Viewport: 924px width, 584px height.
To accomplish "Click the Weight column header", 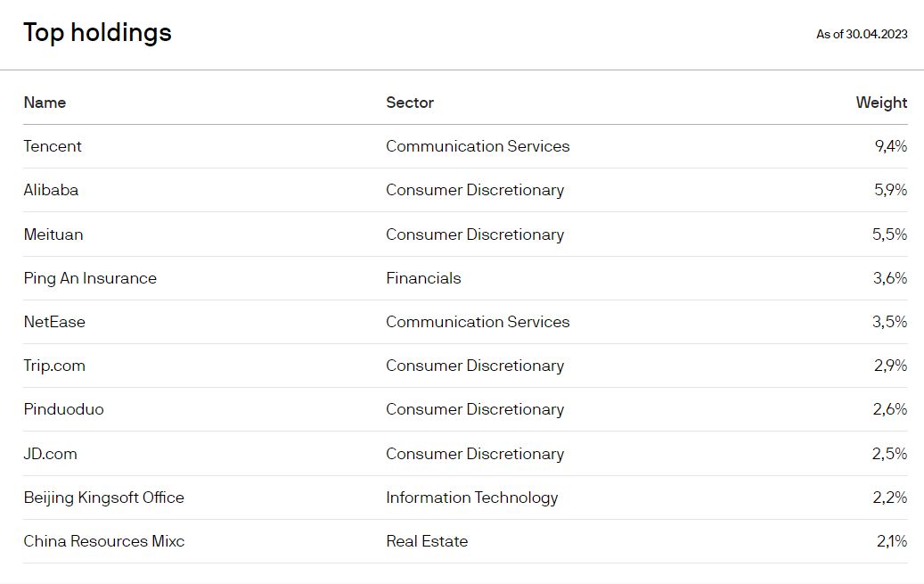I will pyautogui.click(x=881, y=103).
